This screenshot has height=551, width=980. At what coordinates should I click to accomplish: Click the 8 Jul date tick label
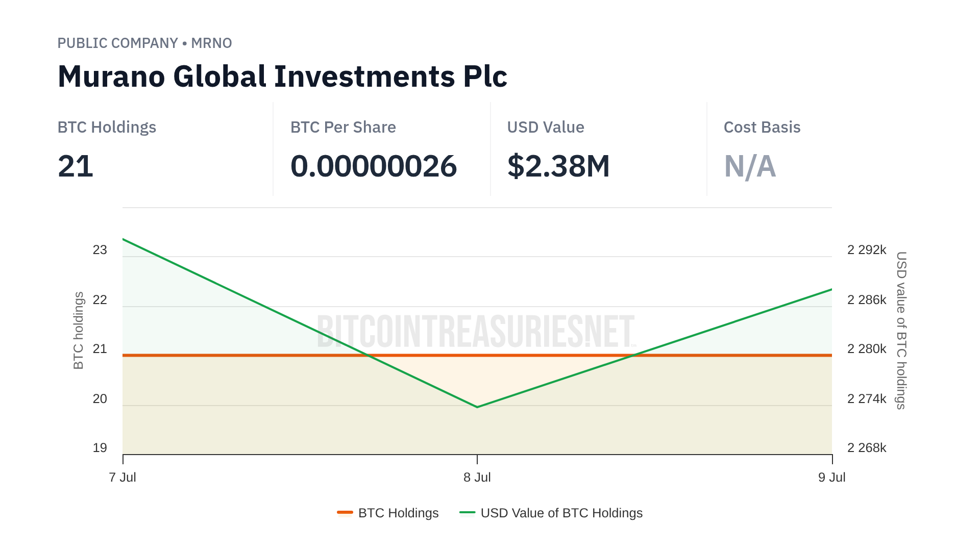click(x=477, y=478)
